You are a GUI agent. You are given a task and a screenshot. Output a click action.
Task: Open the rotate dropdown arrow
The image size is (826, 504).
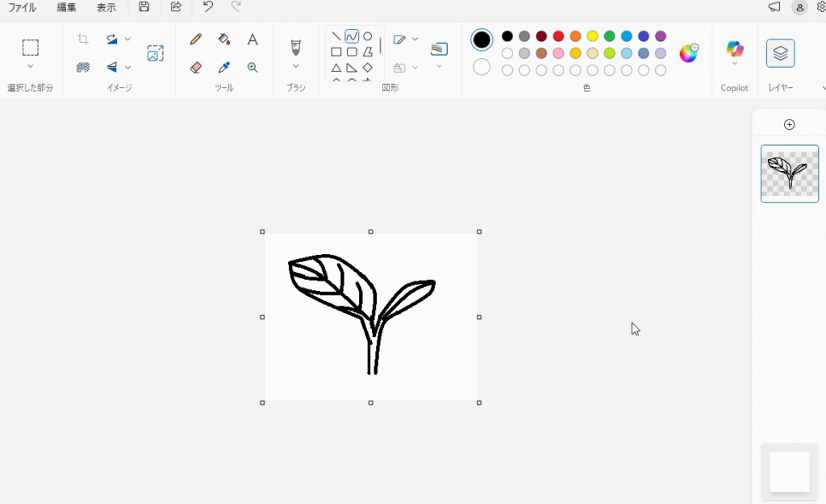[x=127, y=39]
